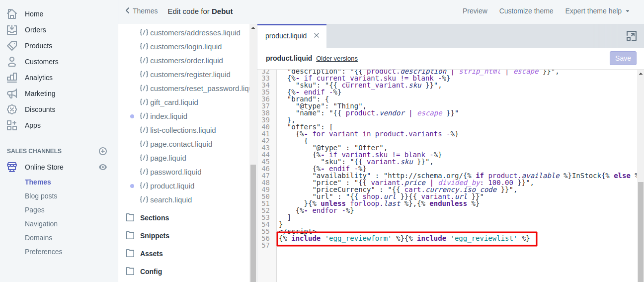This screenshot has width=644, height=282.
Task: Expand the Assets folder
Action: pos(152,254)
